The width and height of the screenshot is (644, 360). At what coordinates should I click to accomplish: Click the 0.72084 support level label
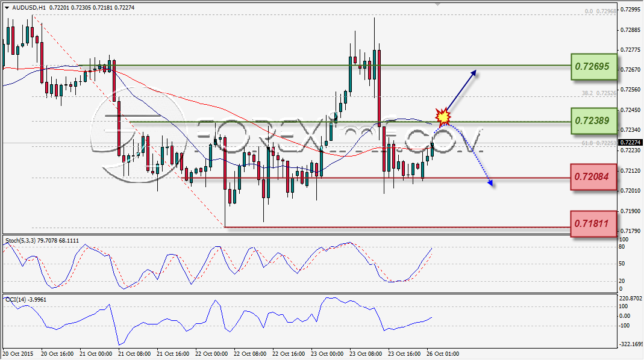pyautogui.click(x=593, y=177)
